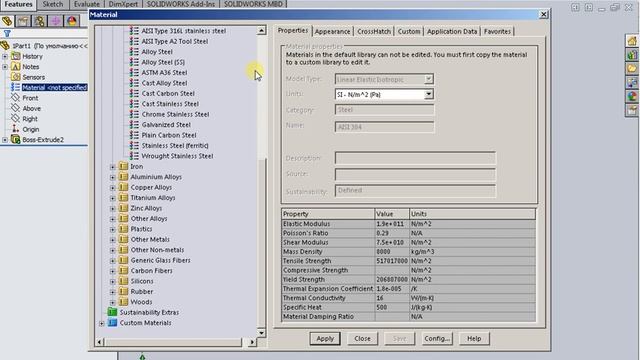
Task: Select Plain Carbon Steel material
Action: 169,135
